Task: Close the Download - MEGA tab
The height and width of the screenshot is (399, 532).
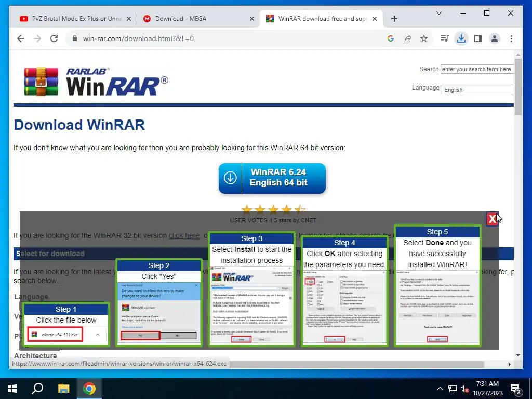Action: point(252,19)
